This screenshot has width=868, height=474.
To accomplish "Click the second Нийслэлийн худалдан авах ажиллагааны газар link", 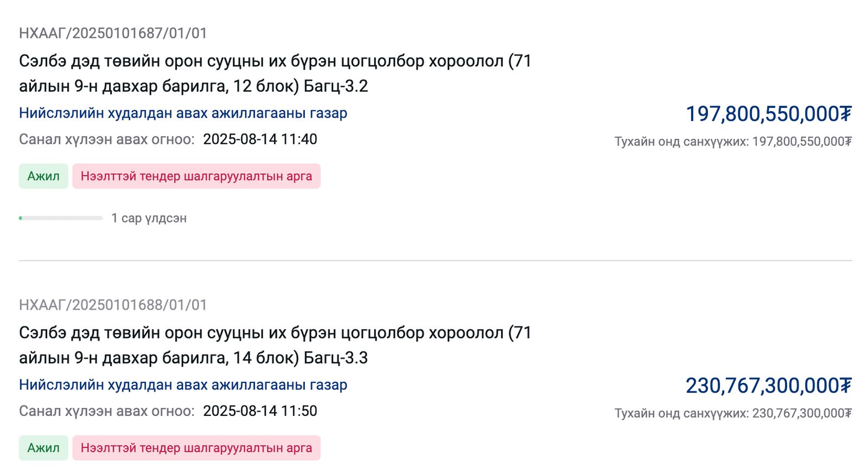I will coord(183,386).
